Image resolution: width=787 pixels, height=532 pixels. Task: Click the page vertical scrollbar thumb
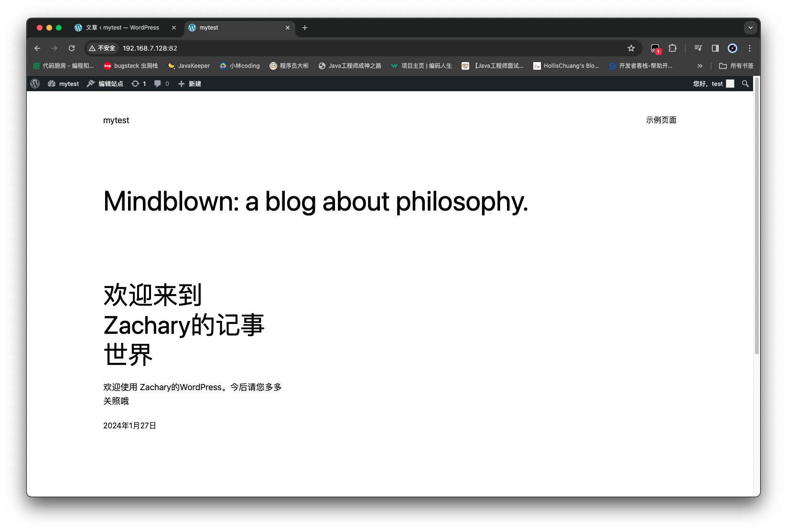[x=757, y=215]
